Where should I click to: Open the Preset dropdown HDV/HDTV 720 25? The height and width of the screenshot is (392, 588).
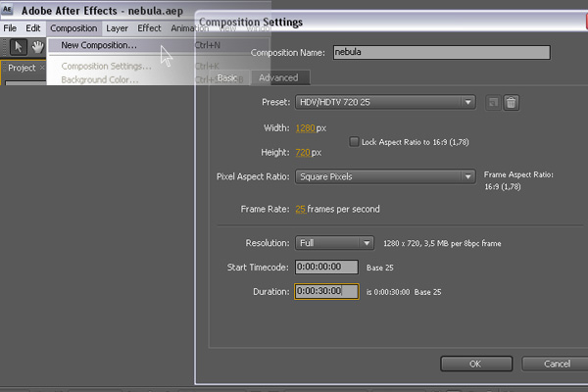click(385, 102)
